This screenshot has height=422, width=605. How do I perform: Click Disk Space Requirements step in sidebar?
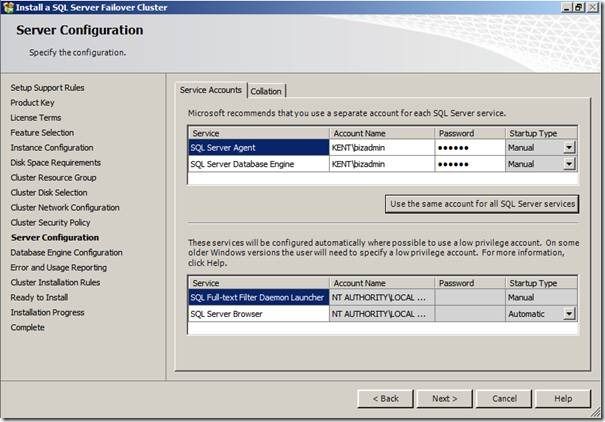point(56,163)
